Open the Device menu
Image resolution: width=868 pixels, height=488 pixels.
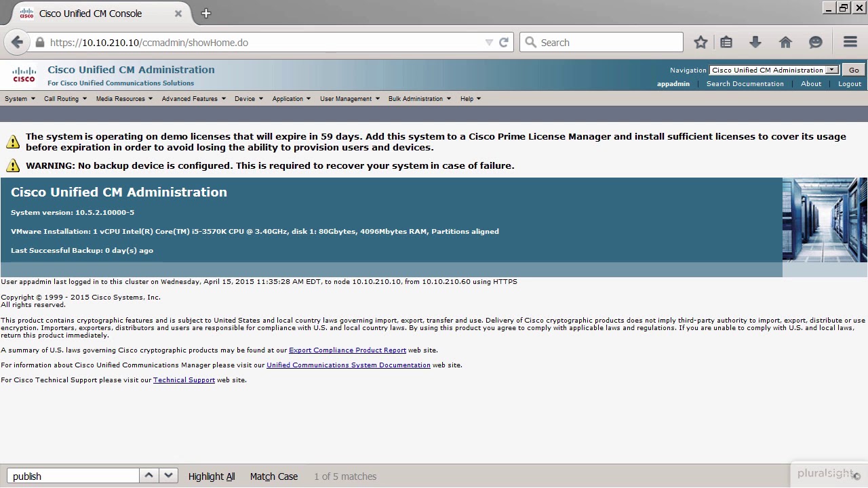[249, 98]
